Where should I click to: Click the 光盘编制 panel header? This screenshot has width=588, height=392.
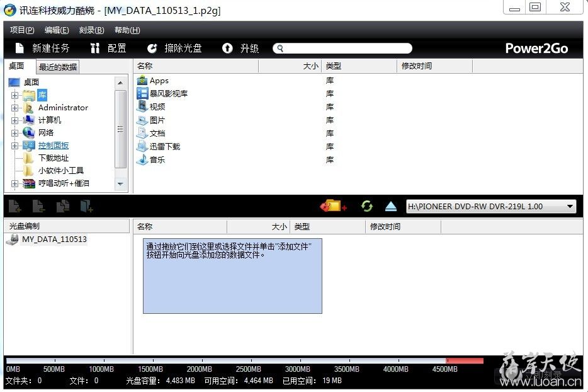(x=68, y=226)
